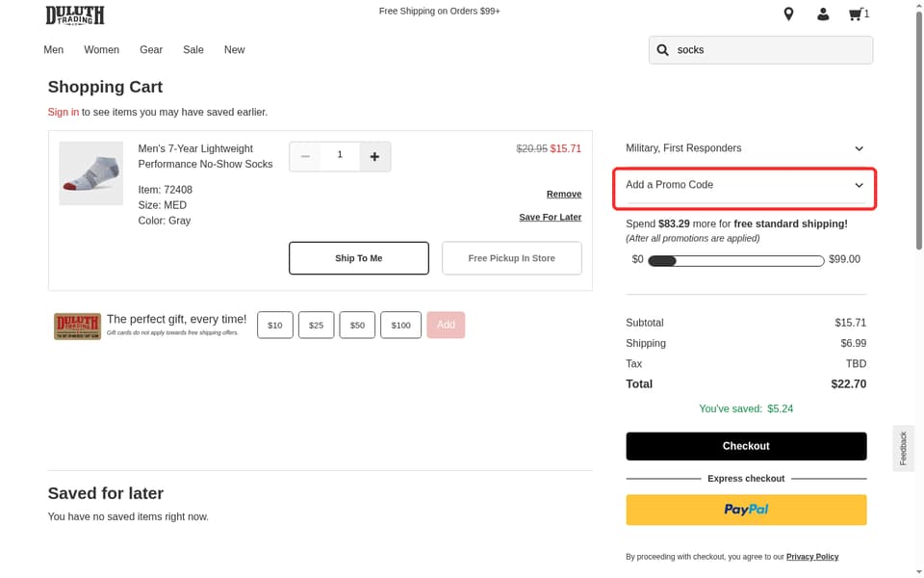Click the quantity input field

[340, 156]
